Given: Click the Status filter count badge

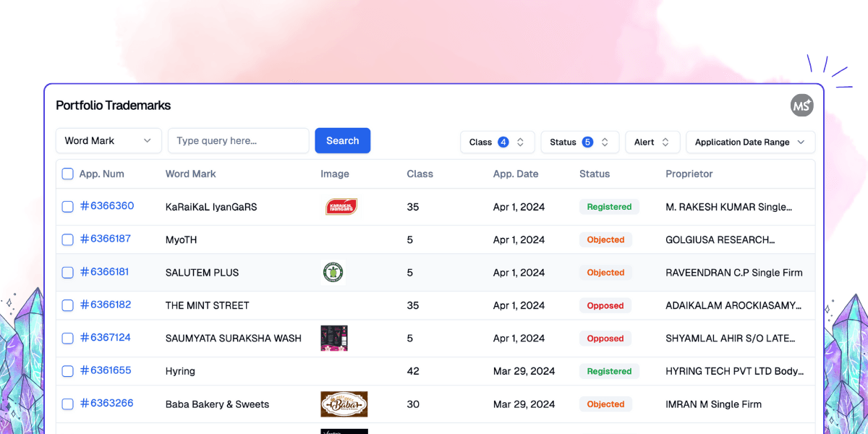Looking at the screenshot, I should (x=587, y=142).
